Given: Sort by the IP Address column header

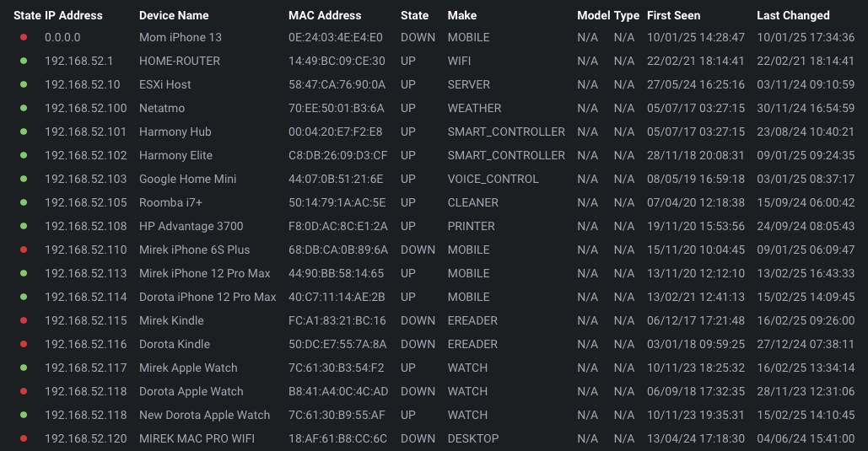Looking at the screenshot, I should point(73,15).
